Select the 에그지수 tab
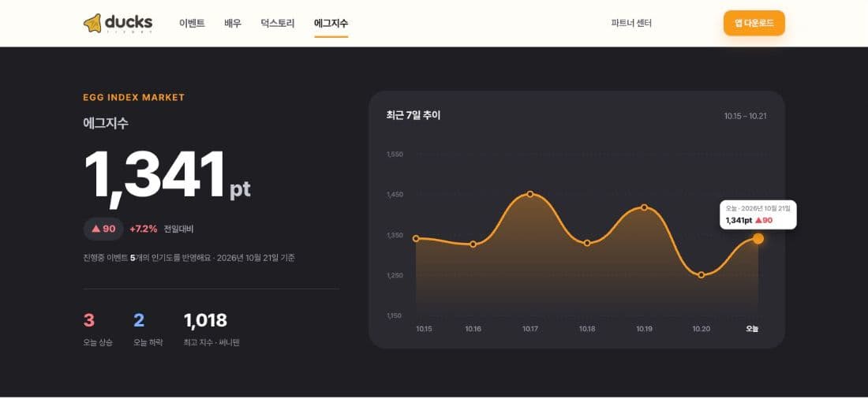The image size is (868, 399). click(x=331, y=23)
